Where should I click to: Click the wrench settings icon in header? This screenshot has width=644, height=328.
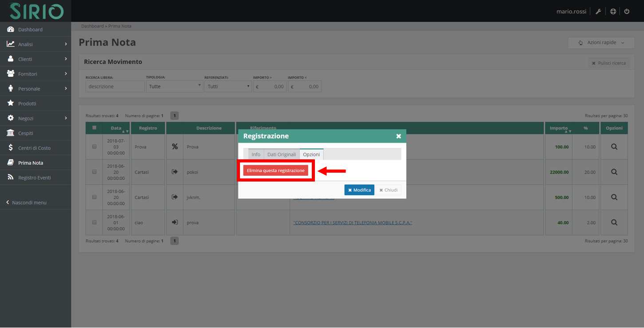tap(598, 12)
